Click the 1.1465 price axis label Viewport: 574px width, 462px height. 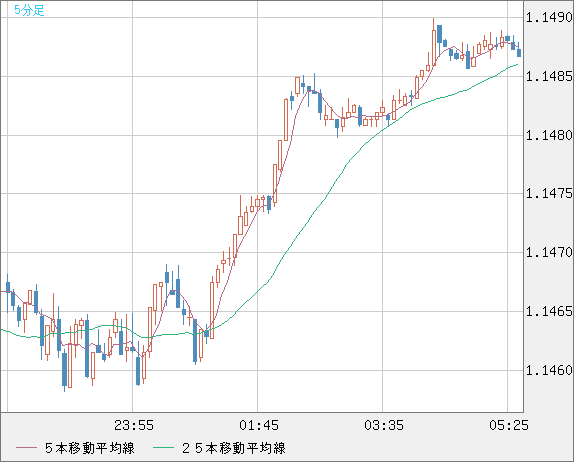click(549, 311)
